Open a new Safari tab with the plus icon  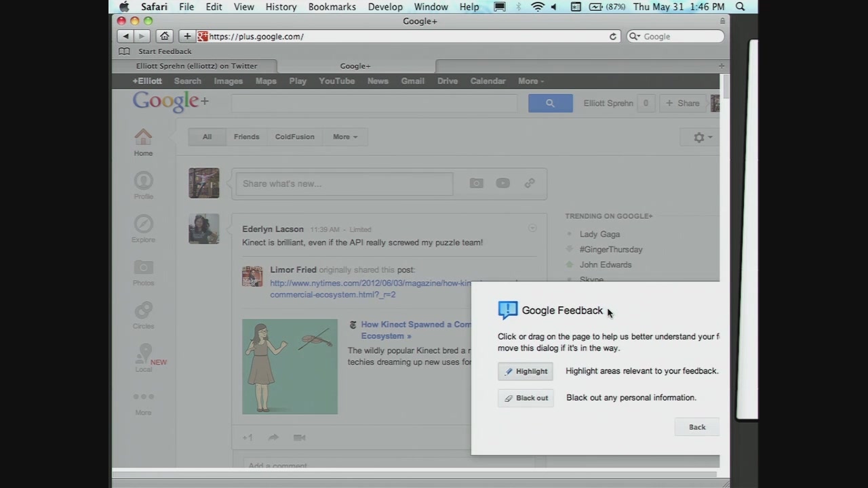722,66
